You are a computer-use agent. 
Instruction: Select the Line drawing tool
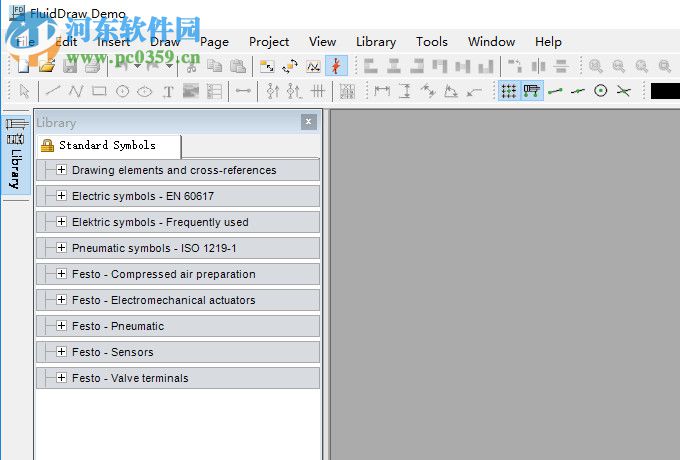(x=53, y=91)
